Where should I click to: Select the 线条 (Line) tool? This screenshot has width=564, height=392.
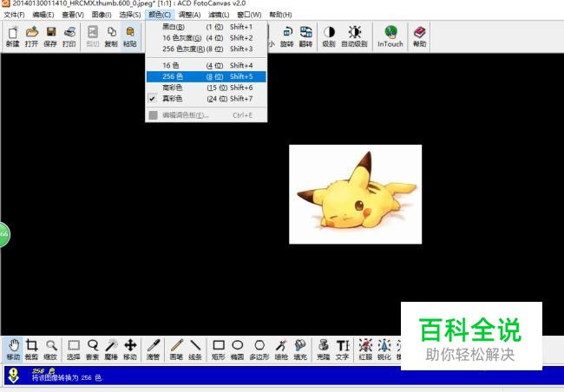(195, 350)
